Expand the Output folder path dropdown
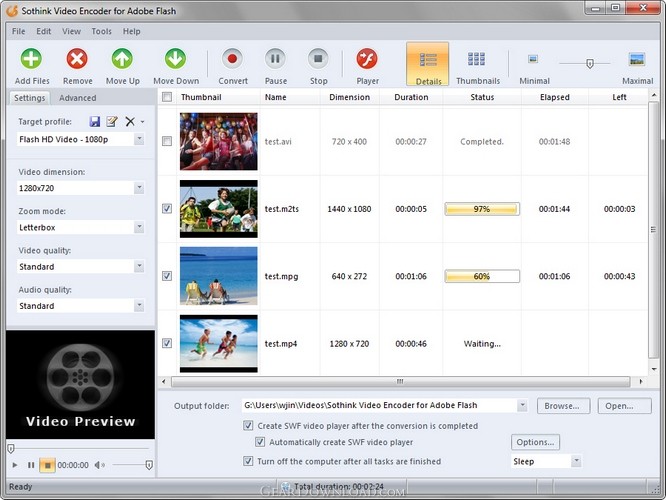Image resolution: width=666 pixels, height=500 pixels. [522, 405]
